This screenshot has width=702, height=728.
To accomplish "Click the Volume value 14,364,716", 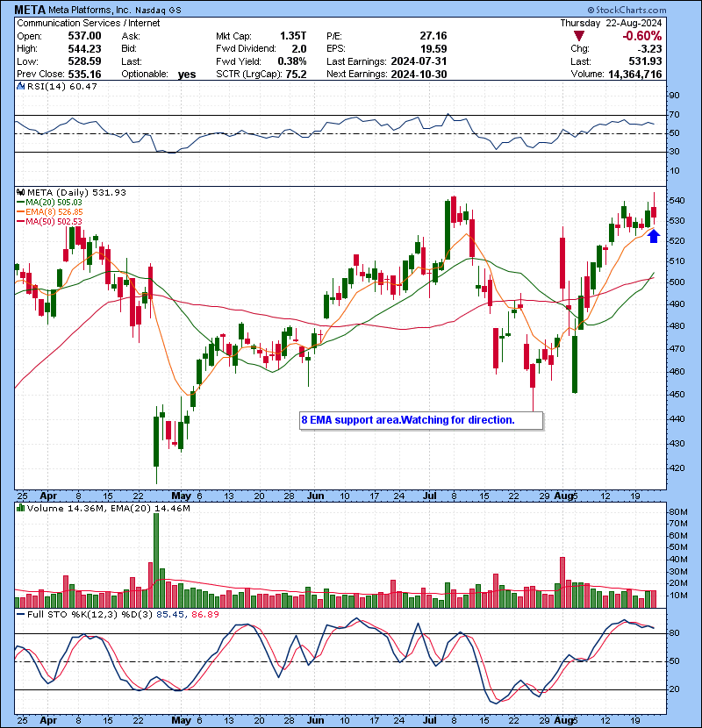I will [635, 75].
